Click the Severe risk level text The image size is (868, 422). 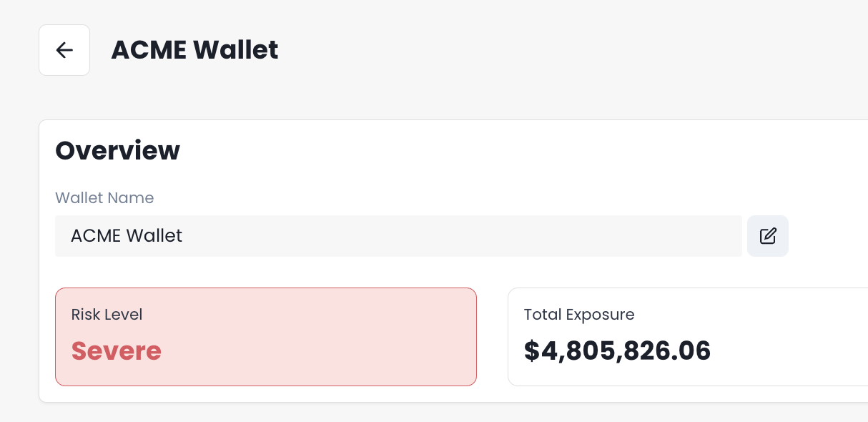117,351
